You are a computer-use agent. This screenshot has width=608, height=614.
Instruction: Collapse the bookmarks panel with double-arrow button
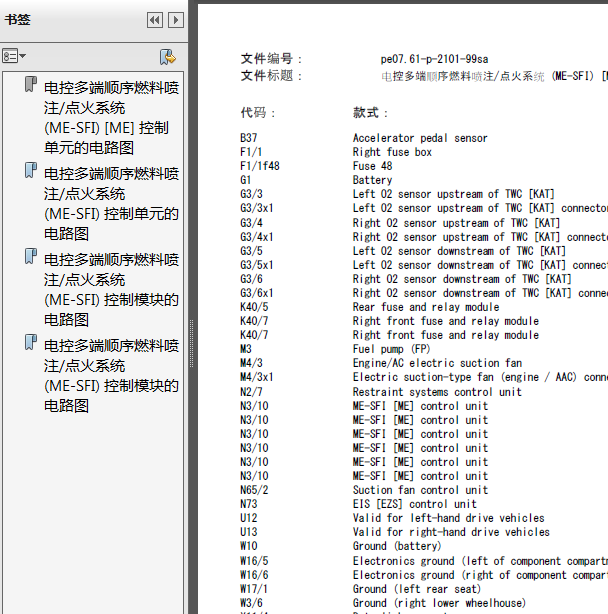point(155,20)
